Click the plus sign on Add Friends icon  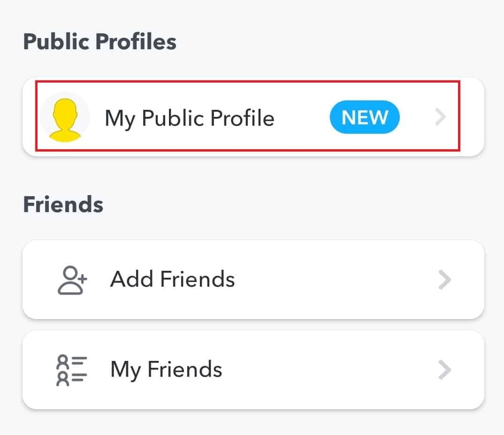click(x=82, y=277)
